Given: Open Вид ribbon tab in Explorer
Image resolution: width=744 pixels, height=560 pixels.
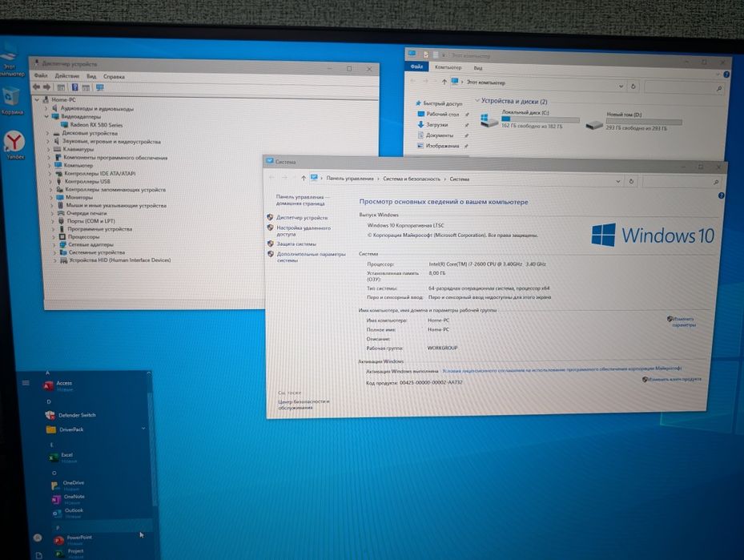Looking at the screenshot, I should [x=478, y=68].
